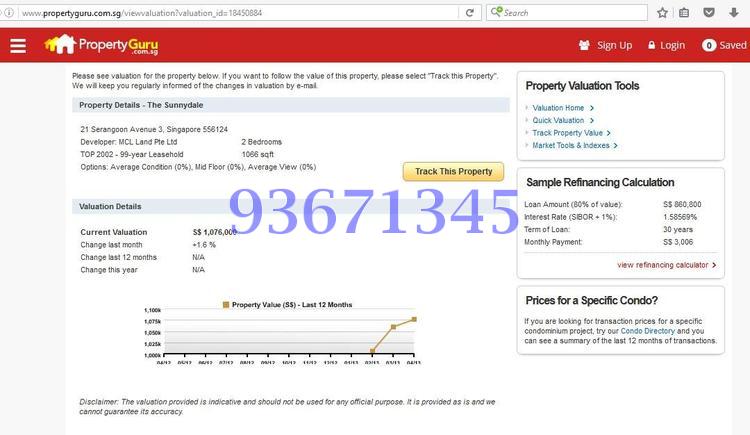Click the browser address bar URL
Screen dimensions: 750x435
143,13
